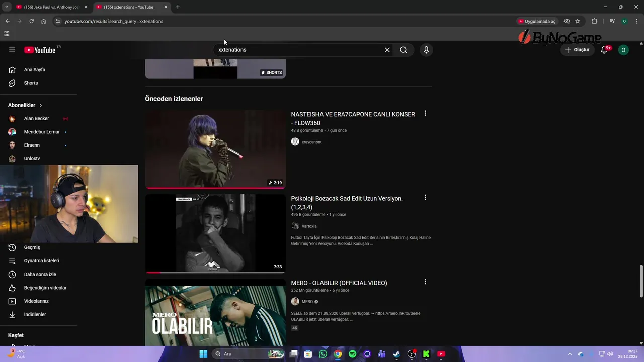Open Oynatma listeleri in the sidebar
The image size is (644, 362).
42,261
